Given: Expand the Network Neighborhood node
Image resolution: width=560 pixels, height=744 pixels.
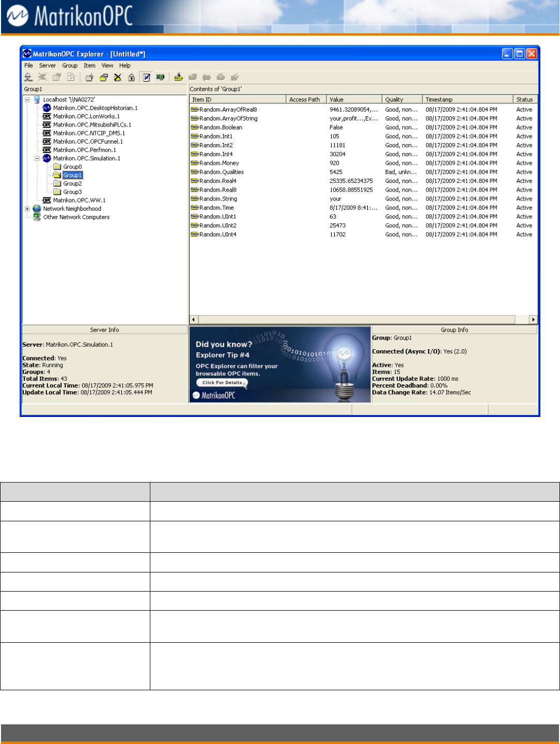Looking at the screenshot, I should click(x=27, y=209).
